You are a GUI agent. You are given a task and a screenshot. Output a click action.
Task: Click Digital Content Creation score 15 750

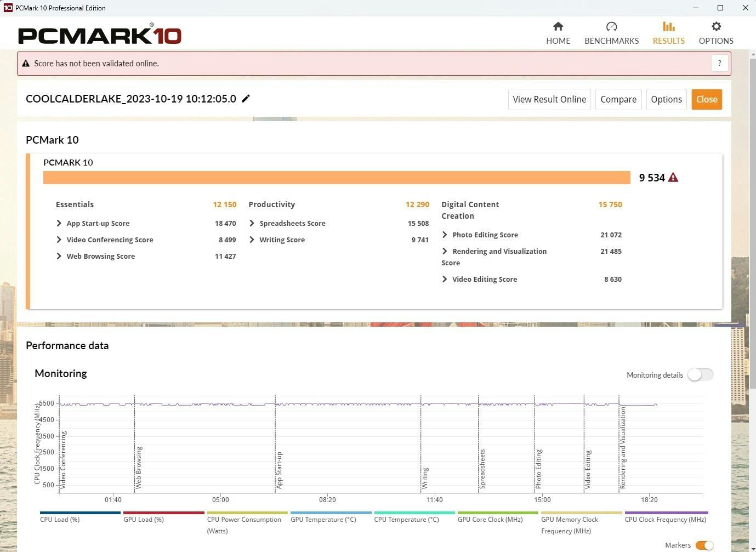[610, 204]
